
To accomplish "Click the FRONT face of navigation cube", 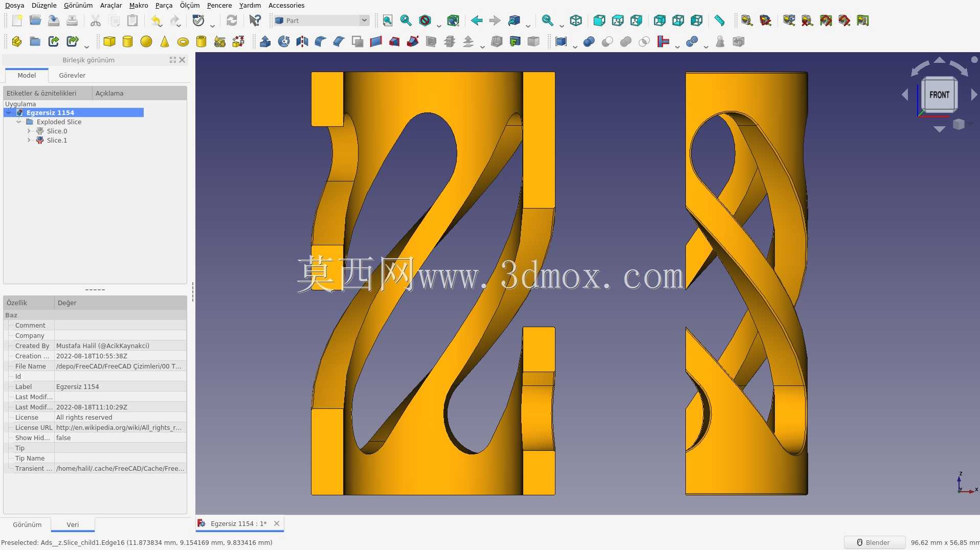I will [x=939, y=95].
